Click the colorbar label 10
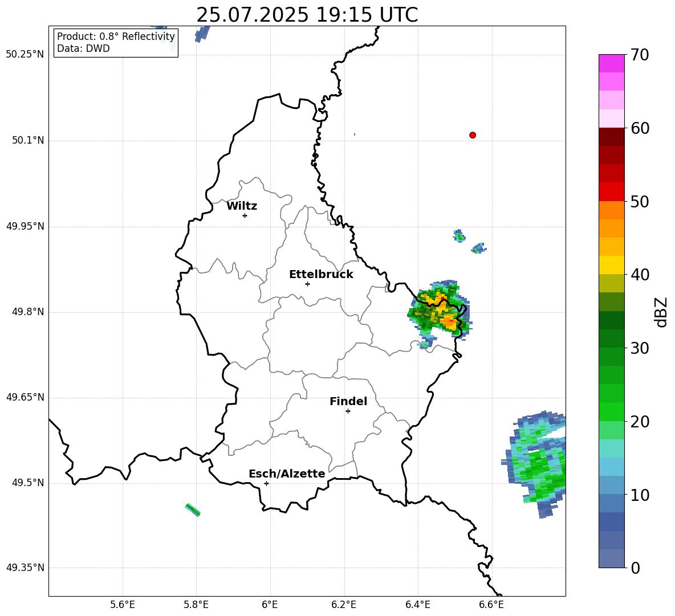The image size is (675, 616). point(640,495)
